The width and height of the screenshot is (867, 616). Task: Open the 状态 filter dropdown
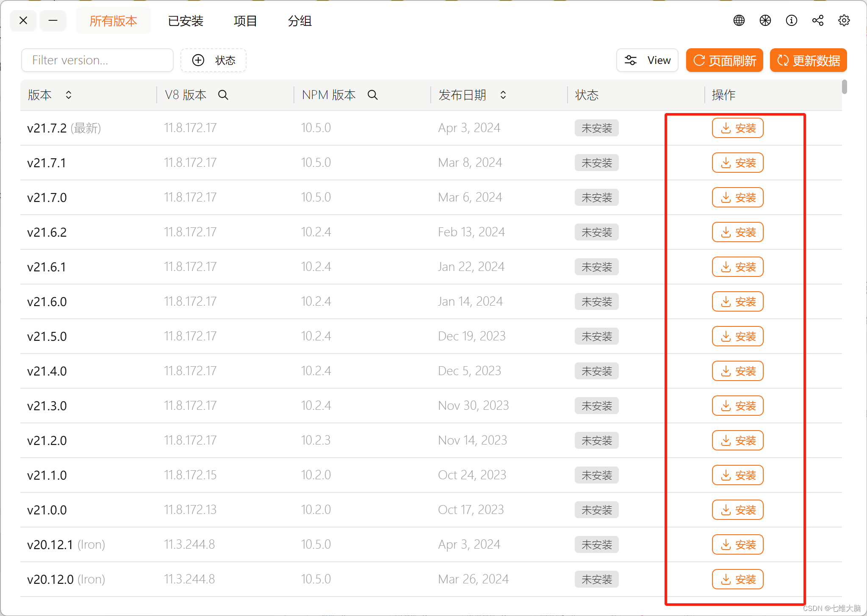click(213, 60)
